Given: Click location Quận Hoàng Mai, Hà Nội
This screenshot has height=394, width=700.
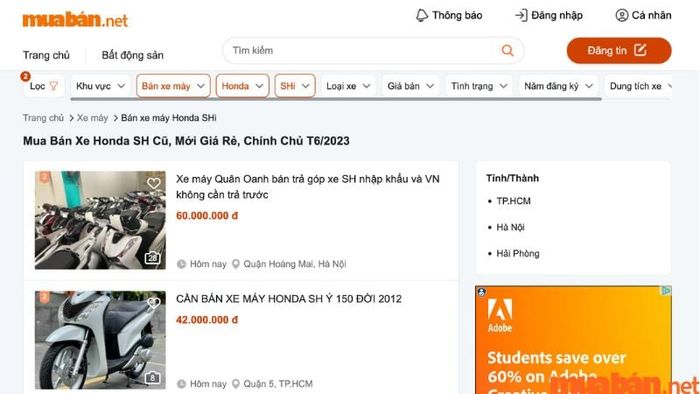Looking at the screenshot, I should point(295,264).
